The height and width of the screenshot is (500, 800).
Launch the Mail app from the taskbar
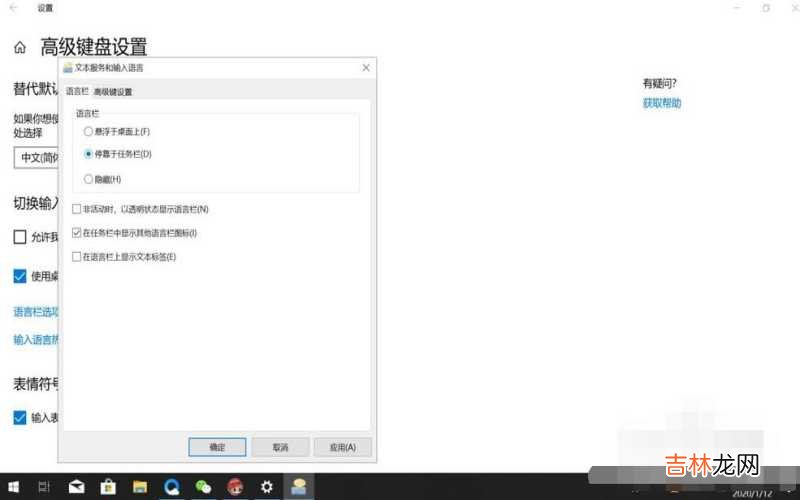point(77,487)
